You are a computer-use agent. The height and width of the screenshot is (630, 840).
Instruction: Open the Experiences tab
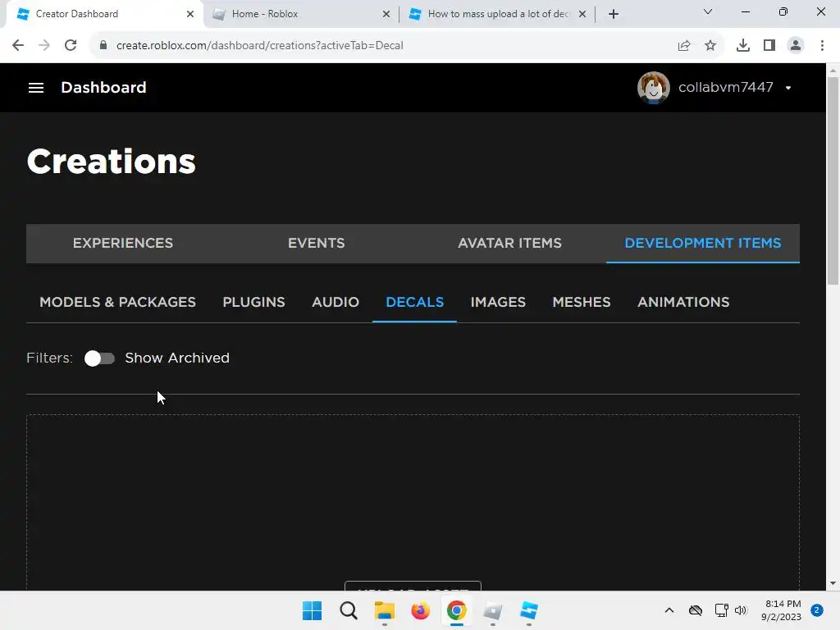(x=123, y=243)
